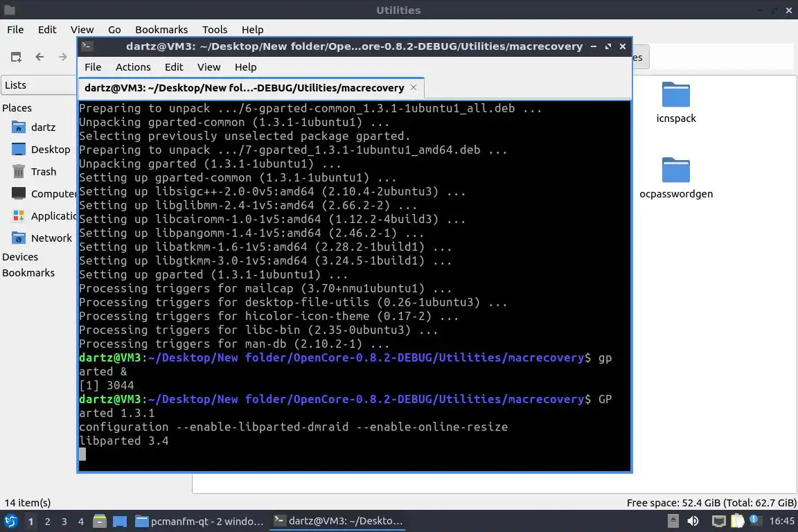
Task: Click the update notifier tray icon
Action: click(755, 520)
